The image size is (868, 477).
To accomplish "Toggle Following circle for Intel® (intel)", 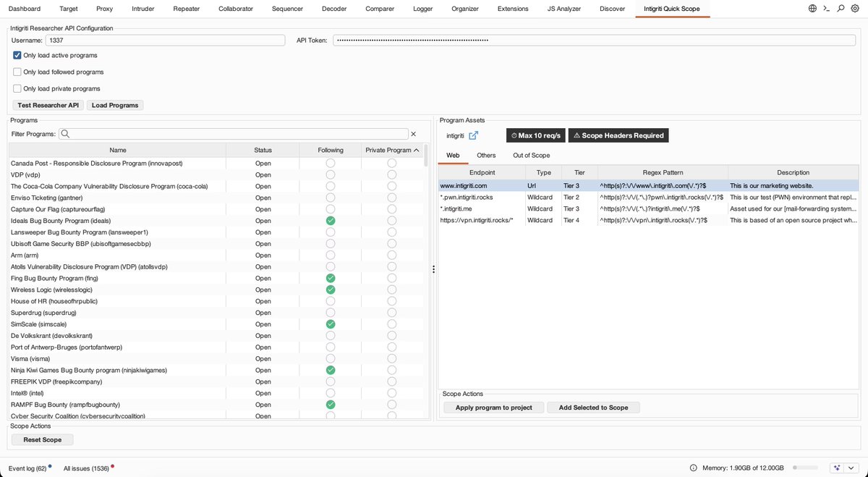I will (x=331, y=393).
